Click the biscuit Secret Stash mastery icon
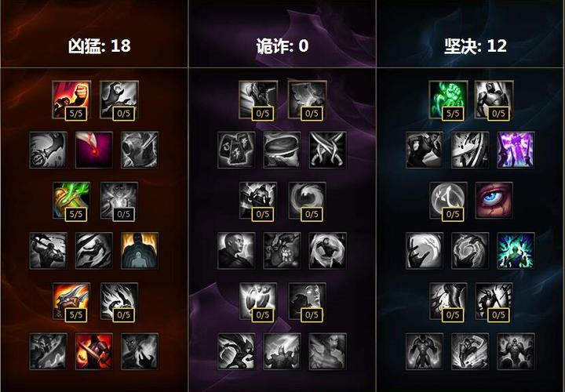 coord(282,150)
